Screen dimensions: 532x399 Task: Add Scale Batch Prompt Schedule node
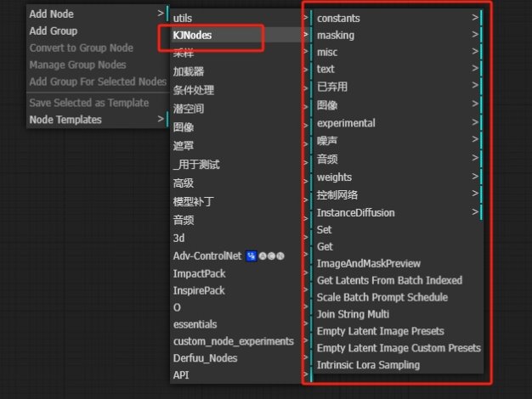point(399,297)
